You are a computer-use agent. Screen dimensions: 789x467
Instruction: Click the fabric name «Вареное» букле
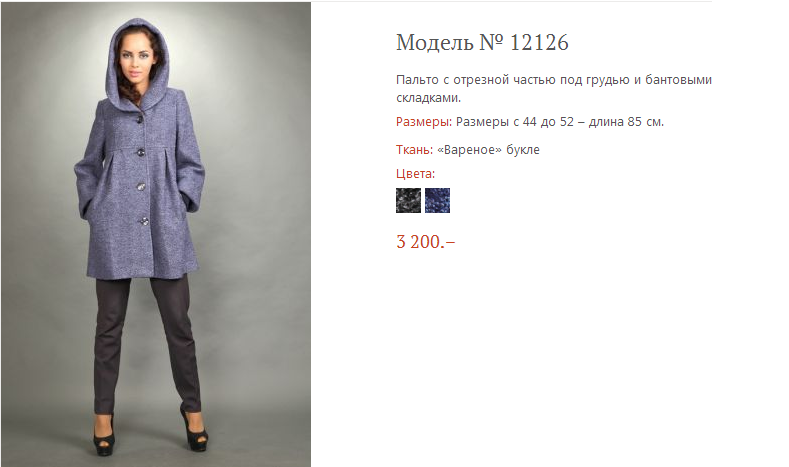(x=488, y=149)
